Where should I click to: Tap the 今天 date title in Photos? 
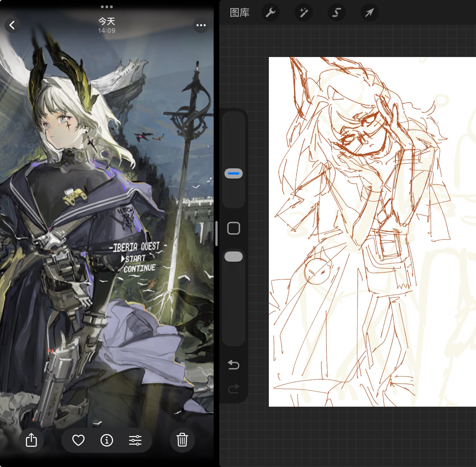pyautogui.click(x=107, y=21)
